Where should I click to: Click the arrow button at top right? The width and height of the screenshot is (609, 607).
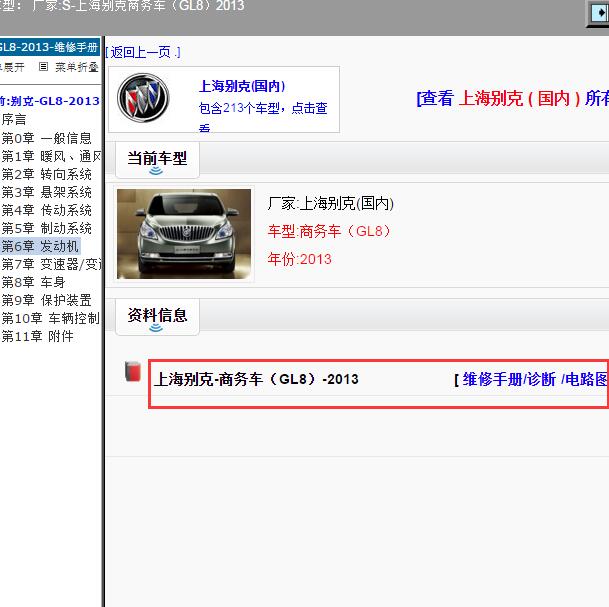(599, 13)
